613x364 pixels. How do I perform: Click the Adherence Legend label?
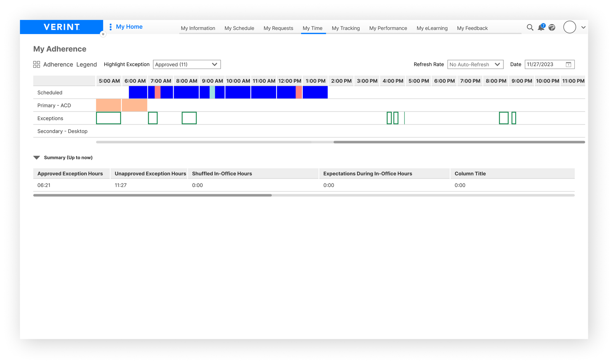coord(70,64)
